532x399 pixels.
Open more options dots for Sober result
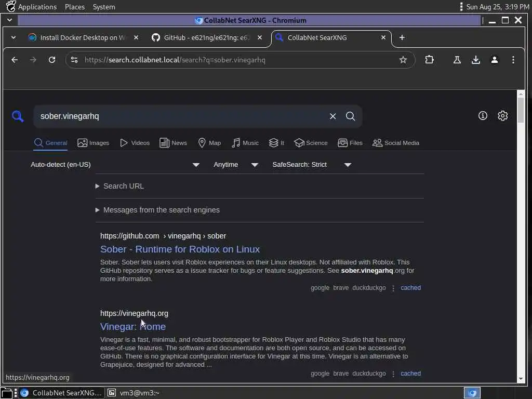coord(393,288)
